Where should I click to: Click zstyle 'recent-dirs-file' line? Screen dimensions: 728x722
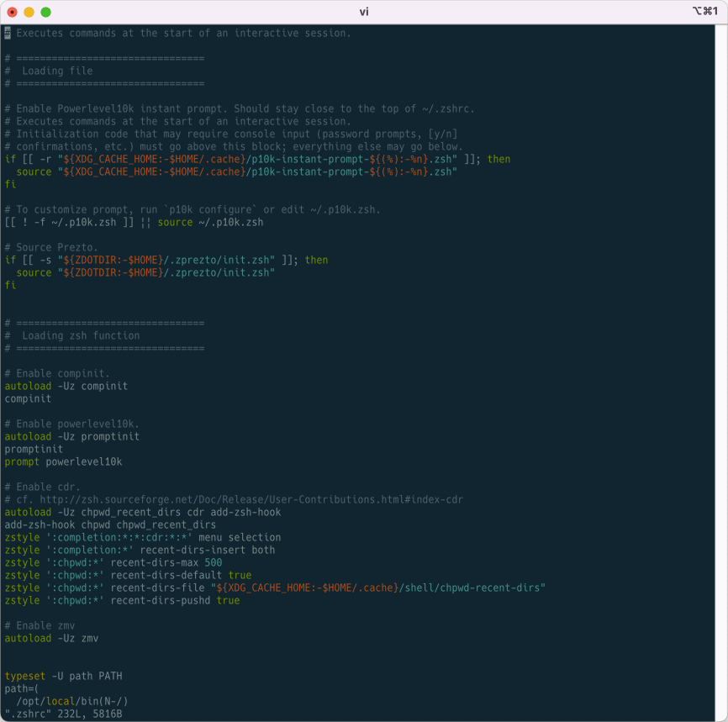coord(276,588)
